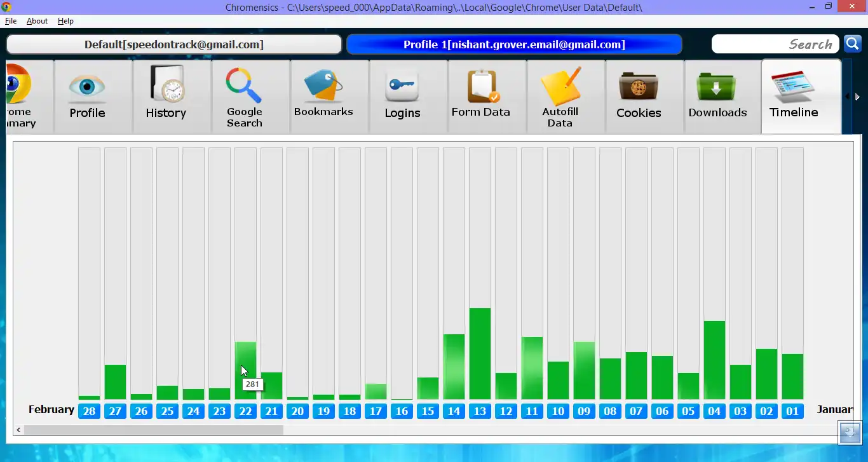The height and width of the screenshot is (462, 868).
Task: Select day 21 on the timeline
Action: coord(271,411)
